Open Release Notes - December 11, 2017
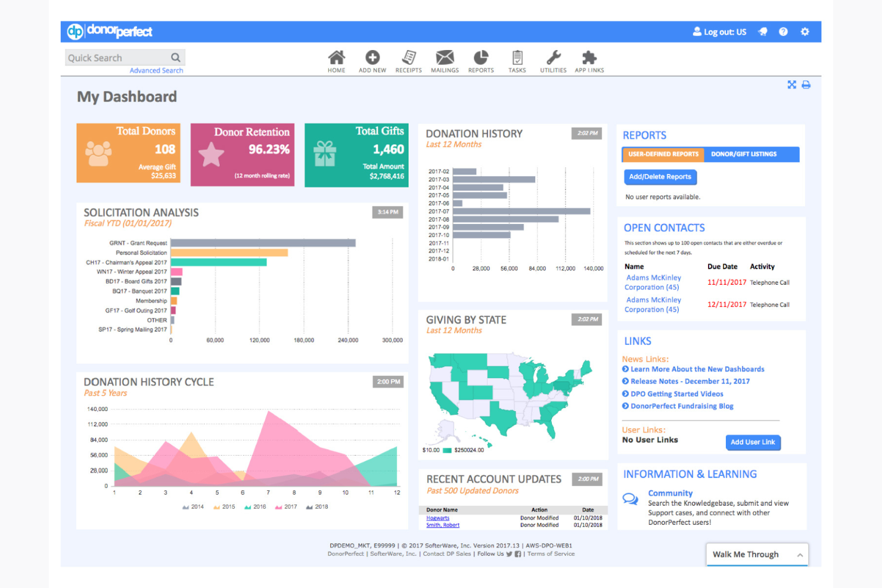882x588 pixels. (x=690, y=381)
